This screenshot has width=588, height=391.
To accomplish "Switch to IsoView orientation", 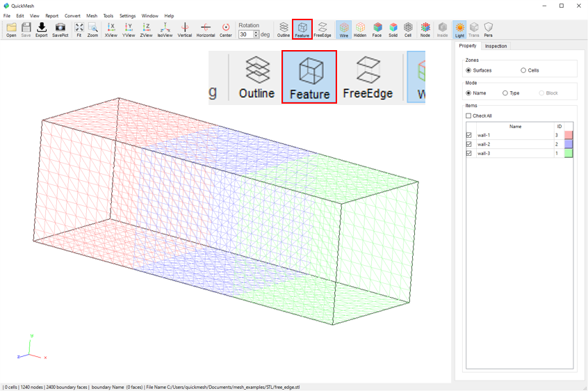I will tap(165, 30).
